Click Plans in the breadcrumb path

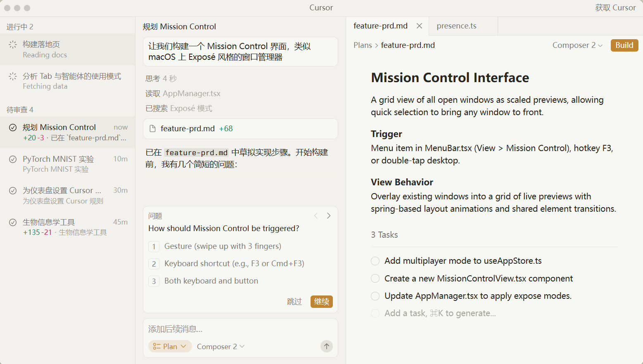click(x=363, y=45)
